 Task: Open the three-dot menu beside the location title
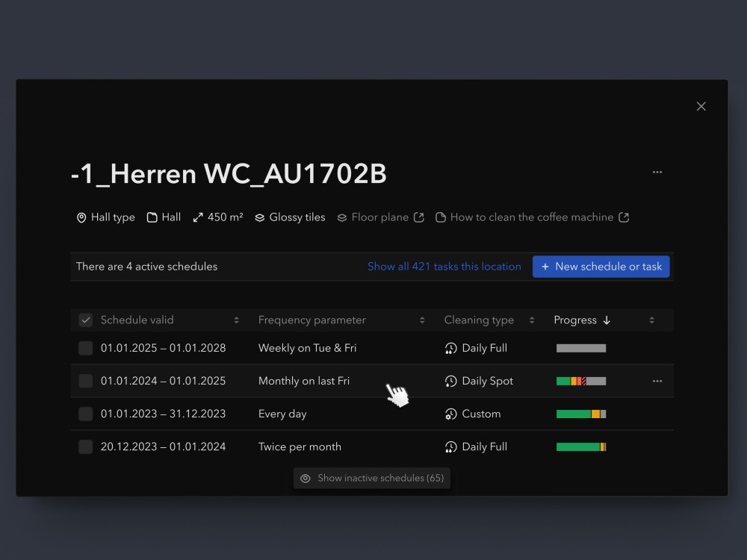click(657, 172)
